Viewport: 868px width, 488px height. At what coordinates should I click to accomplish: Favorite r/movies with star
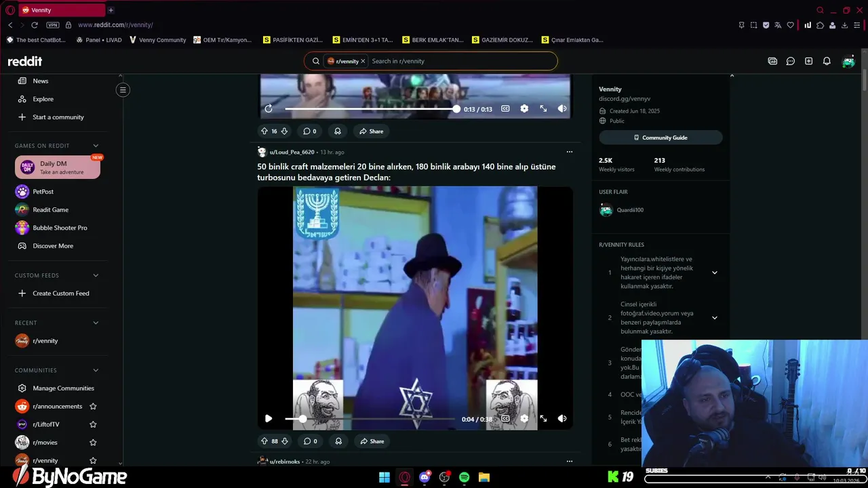[93, 443]
